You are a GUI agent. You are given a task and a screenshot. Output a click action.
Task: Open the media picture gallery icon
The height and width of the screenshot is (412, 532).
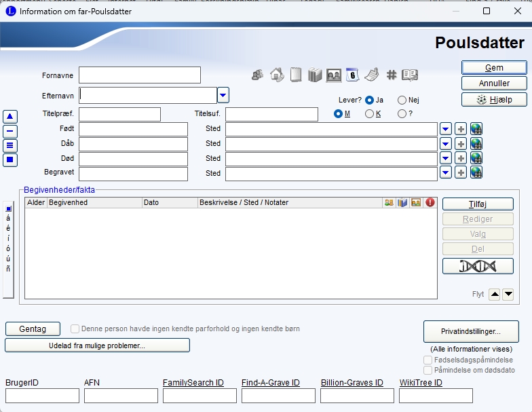333,75
